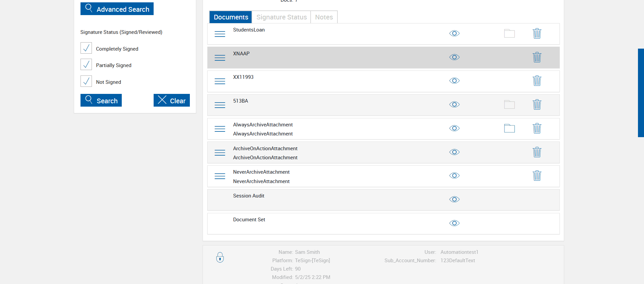Viewport: 644px width, 284px height.
Task: Click the platform value TeSign-[TeSign]
Action: [313, 261]
